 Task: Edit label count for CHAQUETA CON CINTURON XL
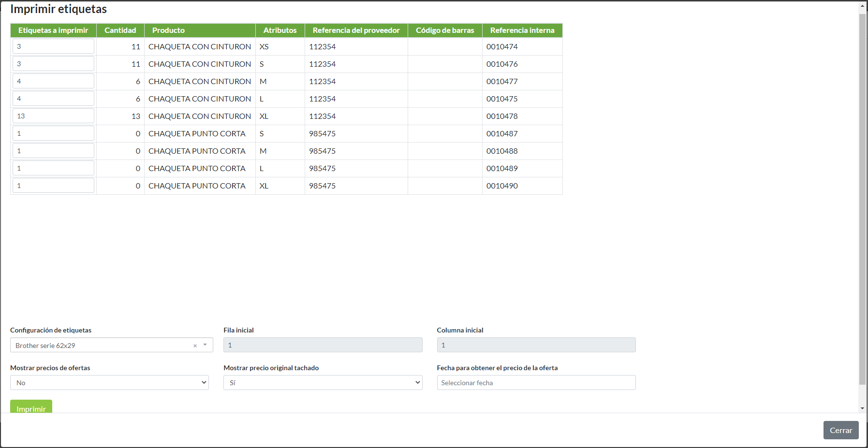pyautogui.click(x=53, y=116)
